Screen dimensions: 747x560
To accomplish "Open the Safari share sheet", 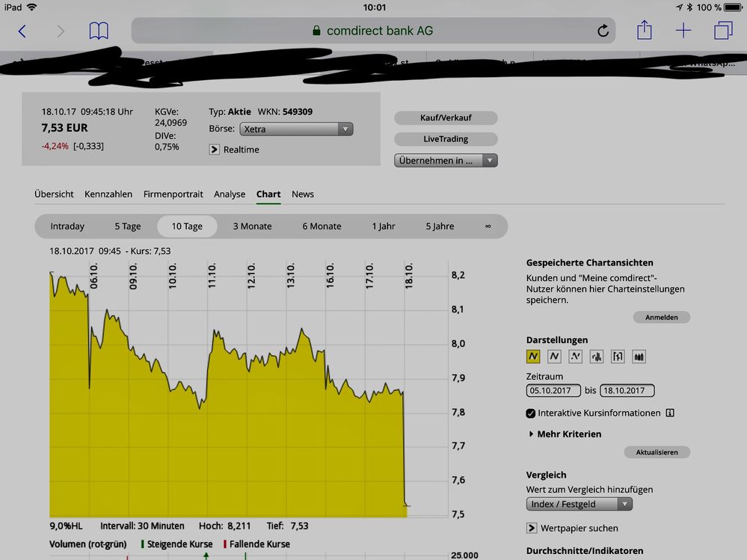I will [x=645, y=31].
